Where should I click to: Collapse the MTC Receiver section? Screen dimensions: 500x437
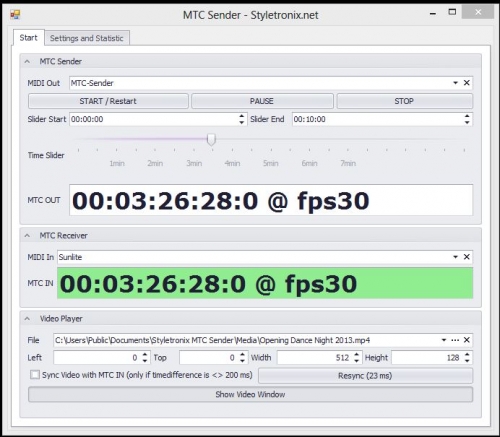coord(27,236)
